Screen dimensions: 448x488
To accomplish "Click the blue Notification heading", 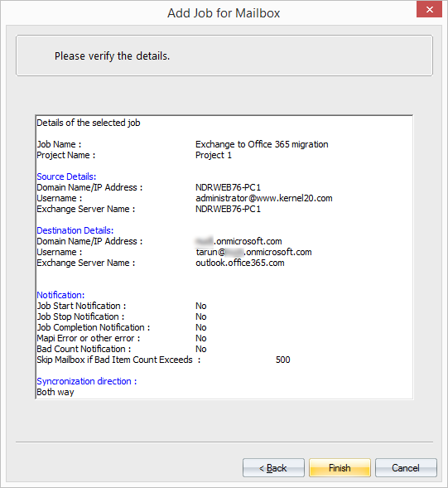I will click(60, 295).
